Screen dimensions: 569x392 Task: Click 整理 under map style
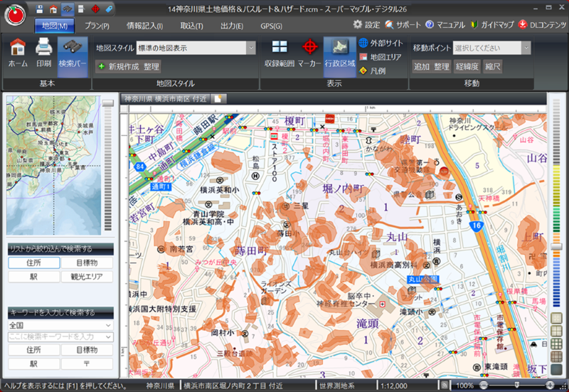coord(151,66)
